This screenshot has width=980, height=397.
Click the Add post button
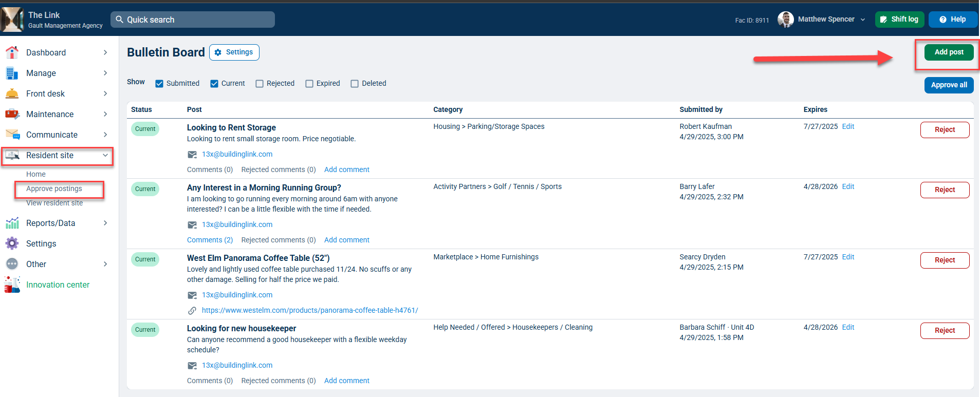949,52
